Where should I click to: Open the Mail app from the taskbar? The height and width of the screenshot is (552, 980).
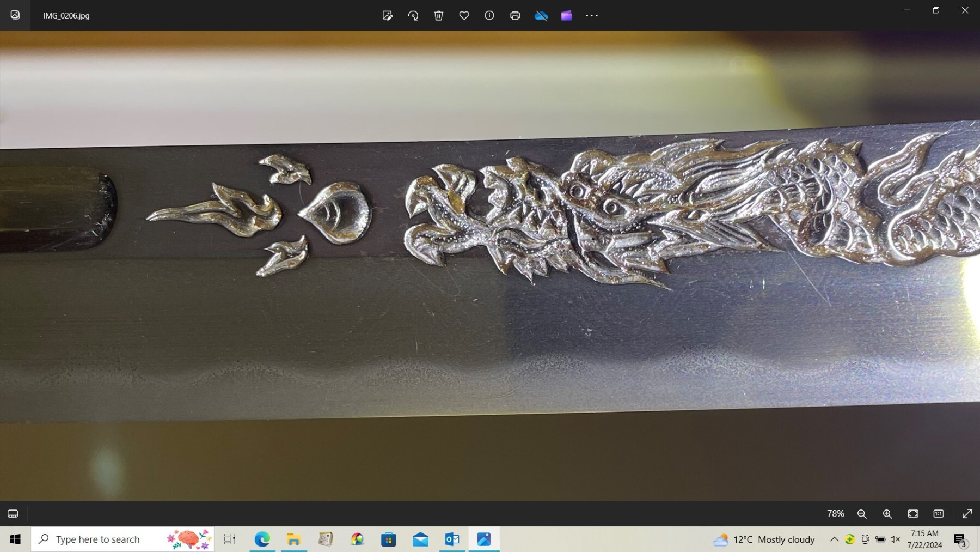point(420,539)
